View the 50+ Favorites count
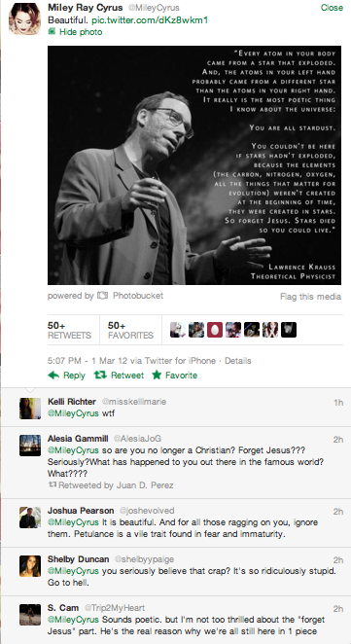 [x=130, y=330]
